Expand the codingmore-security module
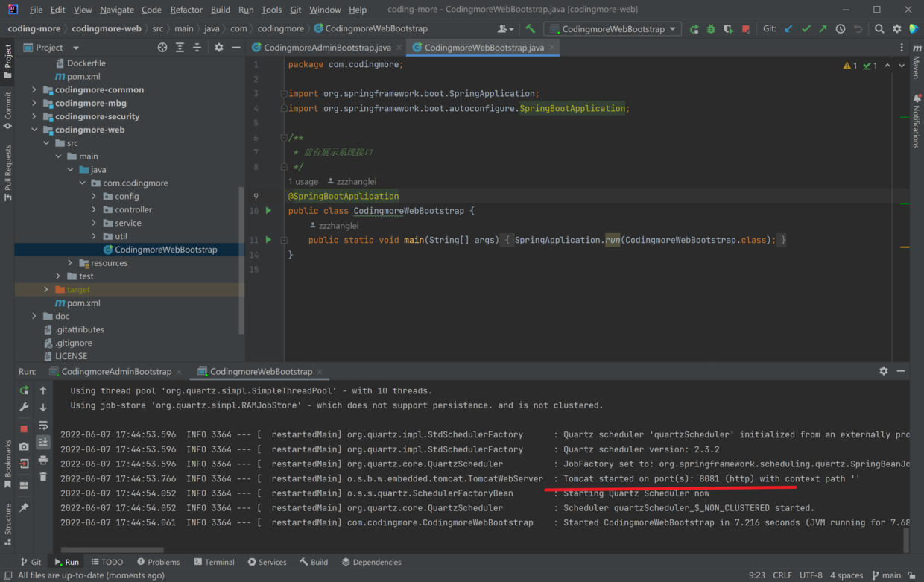Screen dimensions: 924x582 34,116
